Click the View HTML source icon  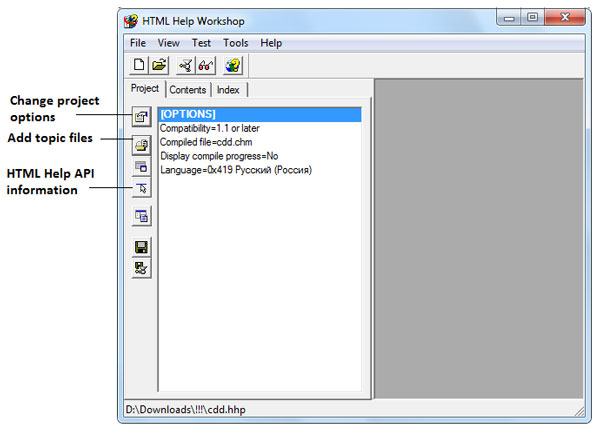142,215
